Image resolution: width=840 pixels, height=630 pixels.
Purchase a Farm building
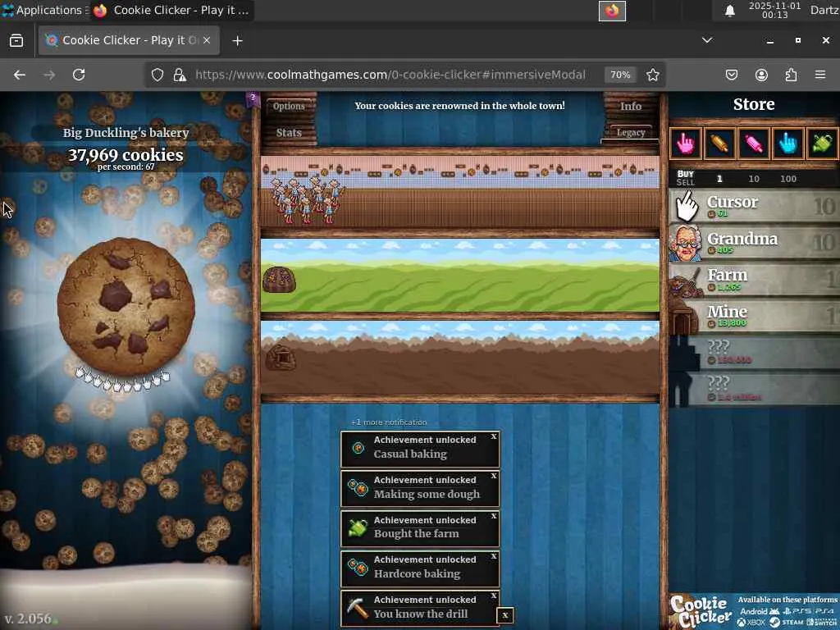(x=755, y=279)
